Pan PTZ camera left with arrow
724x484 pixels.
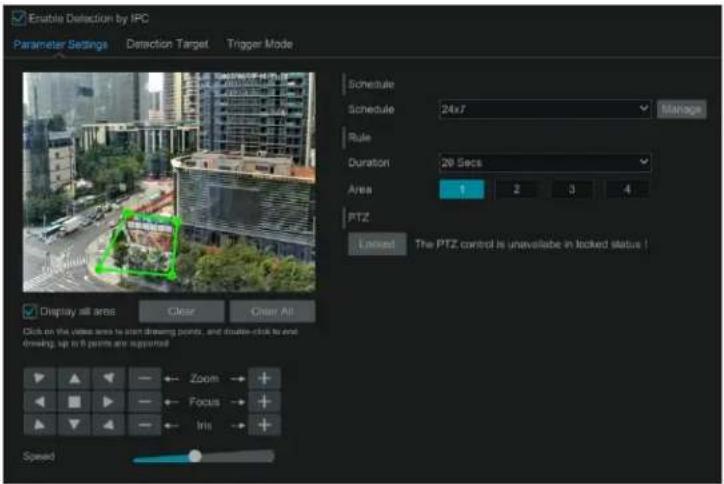coord(40,402)
